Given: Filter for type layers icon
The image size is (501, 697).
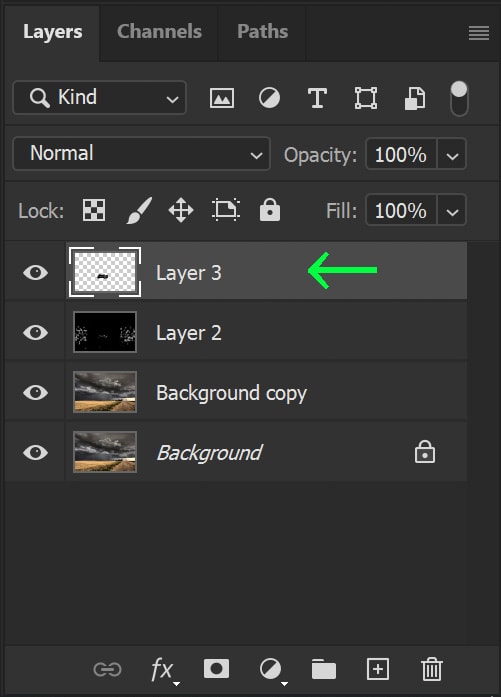Looking at the screenshot, I should 317,98.
